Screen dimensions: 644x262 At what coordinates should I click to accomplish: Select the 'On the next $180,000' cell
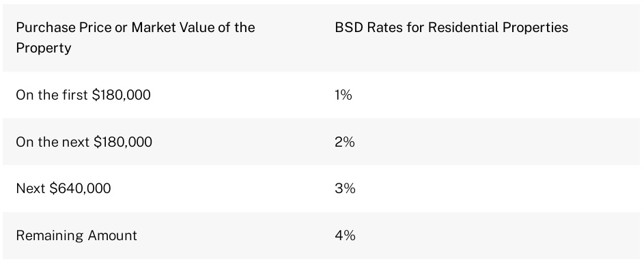84,142
